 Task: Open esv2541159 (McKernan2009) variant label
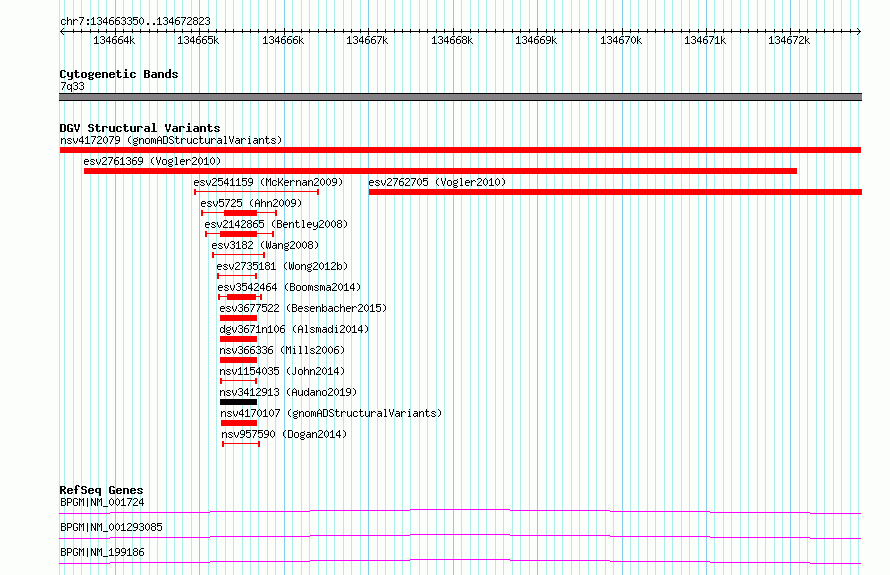click(268, 182)
